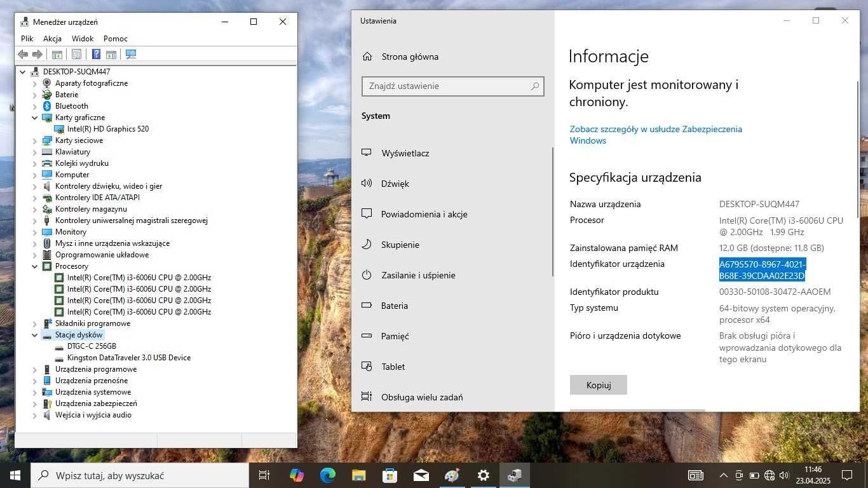
Task: Expand the Aparaty fotograficzne node
Action: pos(35,83)
